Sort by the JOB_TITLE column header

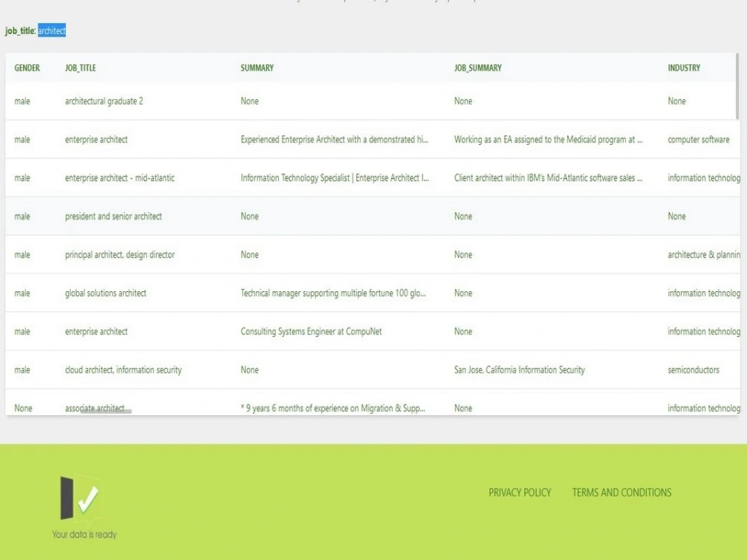click(81, 68)
